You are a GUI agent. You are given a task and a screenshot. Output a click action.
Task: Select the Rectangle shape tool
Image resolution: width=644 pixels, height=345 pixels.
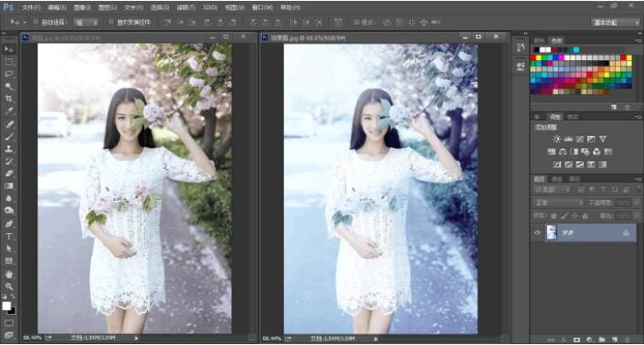pyautogui.click(x=8, y=261)
